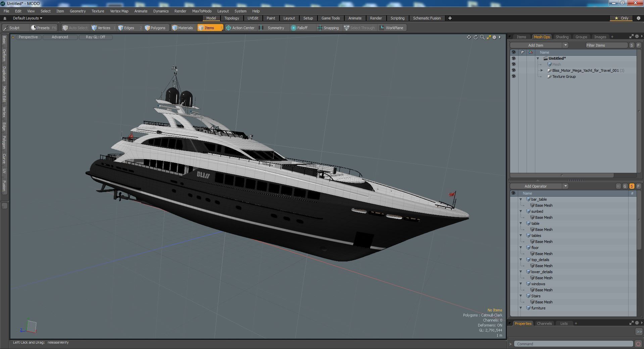Click the double-arrow expand properties button
The width and height of the screenshot is (644, 349).
tap(639, 331)
